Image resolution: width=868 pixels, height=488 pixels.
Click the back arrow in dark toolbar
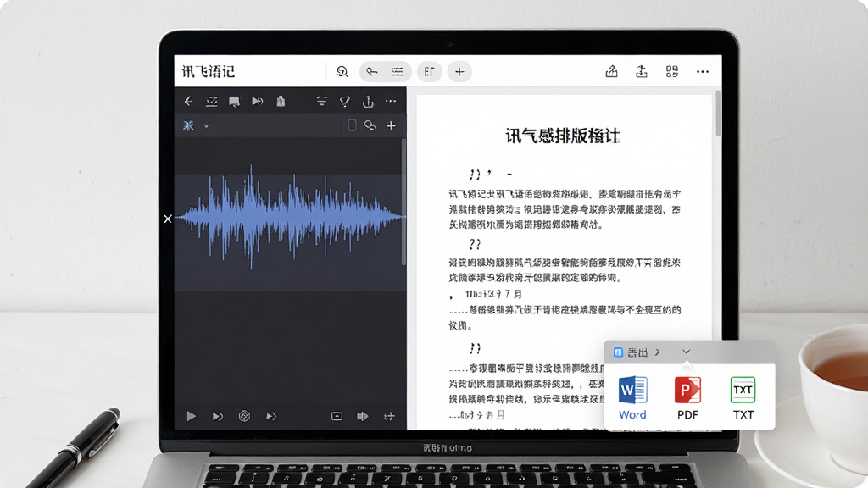point(188,102)
